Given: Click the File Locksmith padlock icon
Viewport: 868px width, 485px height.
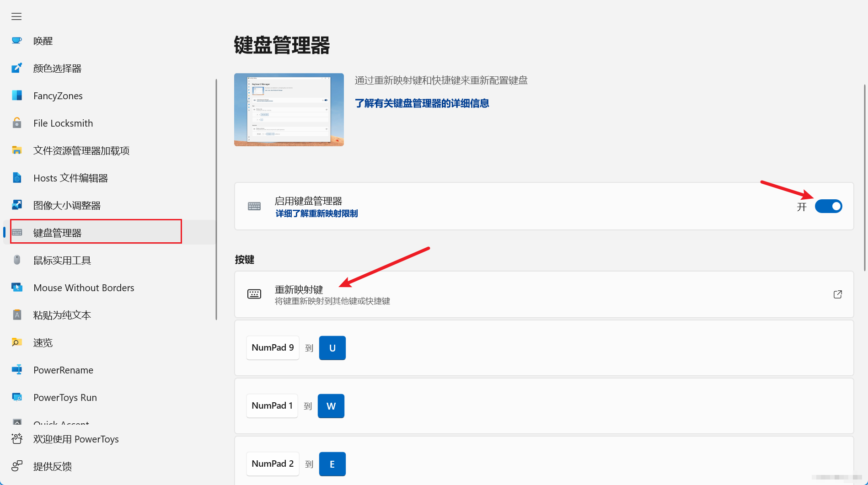Looking at the screenshot, I should click(17, 123).
